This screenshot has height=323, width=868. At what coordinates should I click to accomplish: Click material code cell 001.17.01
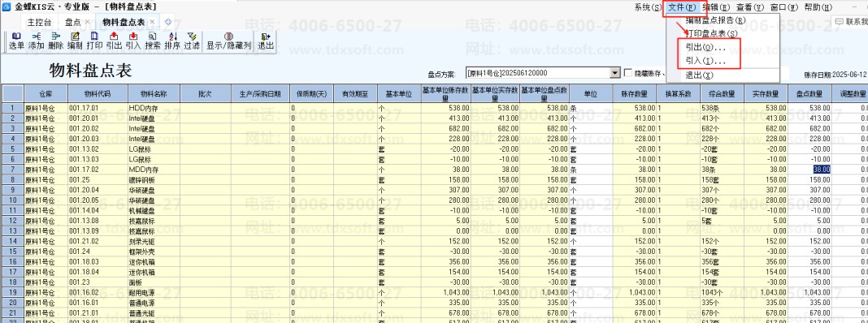coord(98,109)
